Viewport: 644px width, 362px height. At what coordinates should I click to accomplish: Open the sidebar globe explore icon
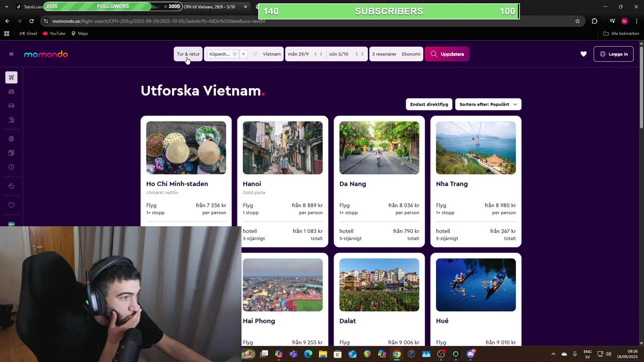11,139
